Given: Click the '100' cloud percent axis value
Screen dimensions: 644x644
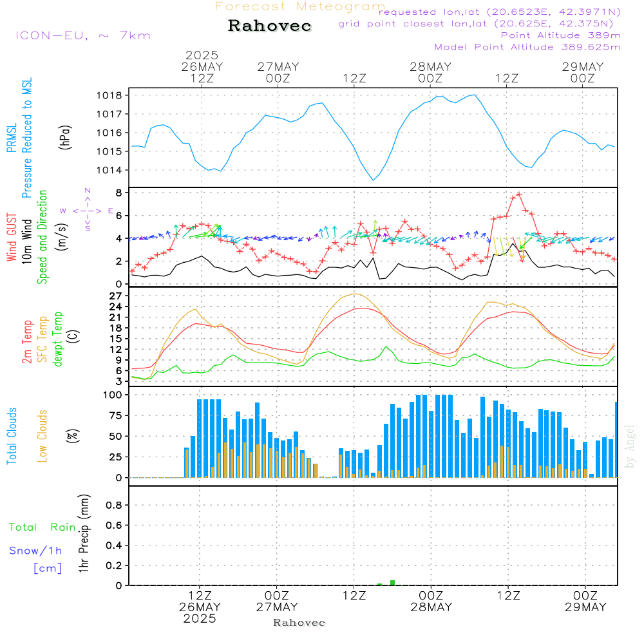Looking at the screenshot, I should 113,395.
